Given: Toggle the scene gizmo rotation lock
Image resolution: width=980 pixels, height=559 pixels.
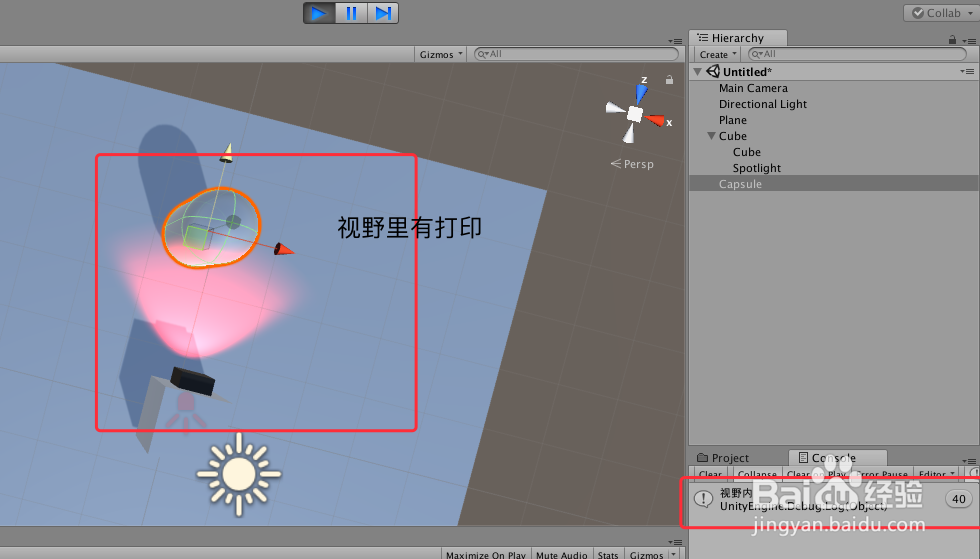Looking at the screenshot, I should [669, 80].
